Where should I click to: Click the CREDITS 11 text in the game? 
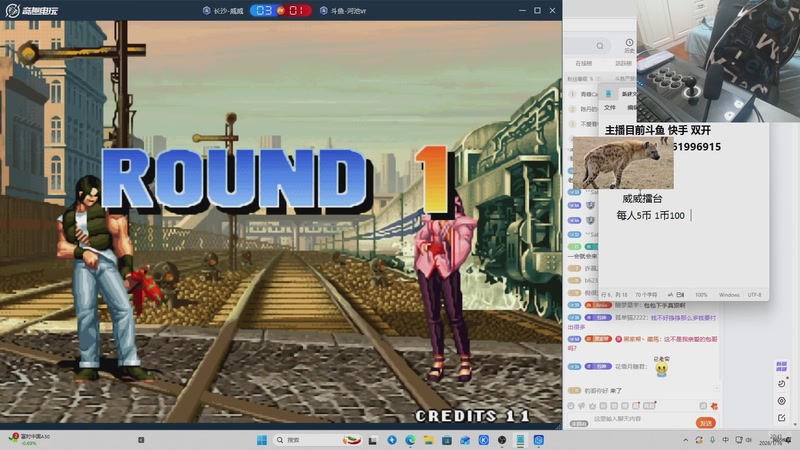pyautogui.click(x=473, y=416)
